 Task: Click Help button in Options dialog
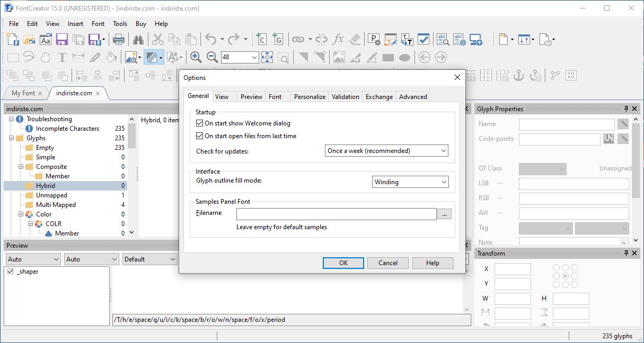pyautogui.click(x=433, y=263)
